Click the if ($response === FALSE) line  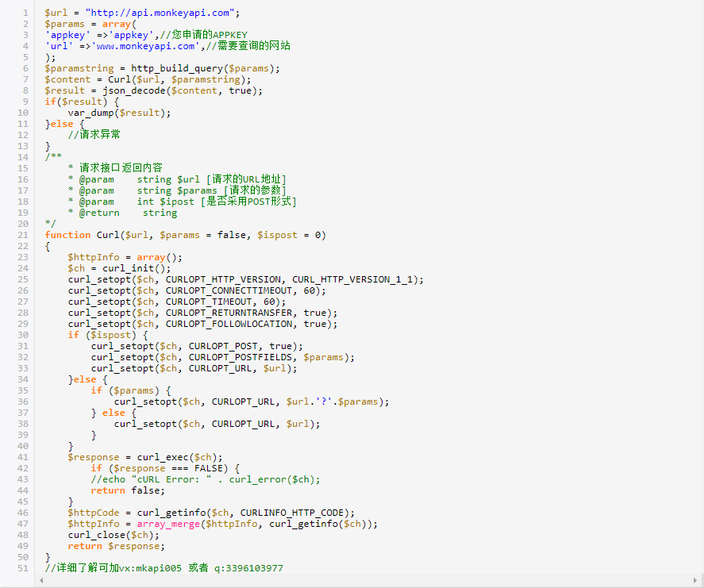click(x=165, y=469)
